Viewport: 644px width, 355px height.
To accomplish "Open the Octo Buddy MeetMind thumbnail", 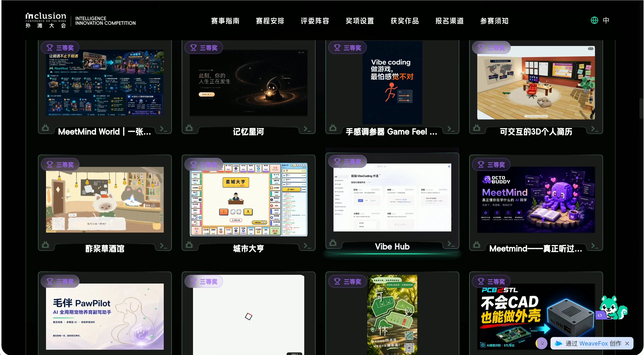I will (536, 200).
